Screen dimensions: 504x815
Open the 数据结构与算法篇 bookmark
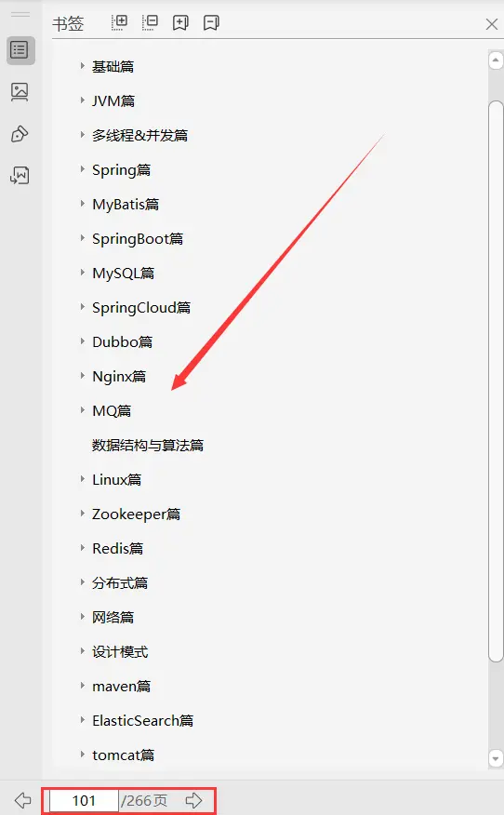[148, 446]
